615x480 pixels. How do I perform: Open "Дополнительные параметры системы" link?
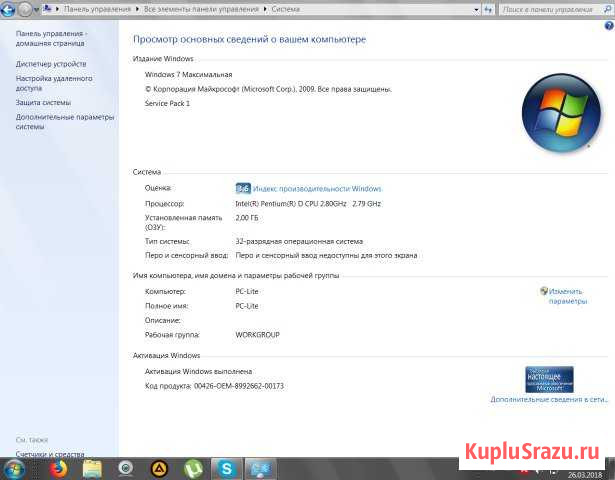pos(65,122)
